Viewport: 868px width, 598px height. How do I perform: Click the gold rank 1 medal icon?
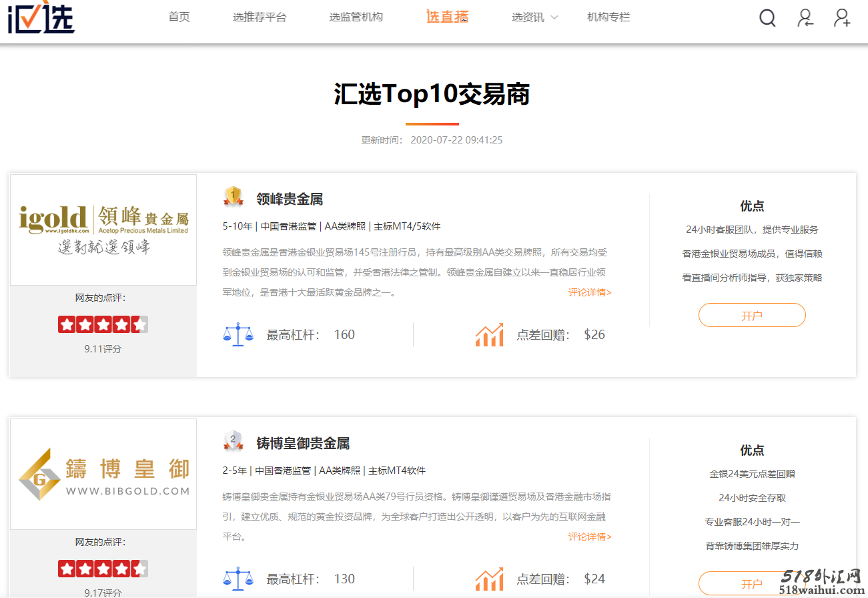[x=233, y=196]
